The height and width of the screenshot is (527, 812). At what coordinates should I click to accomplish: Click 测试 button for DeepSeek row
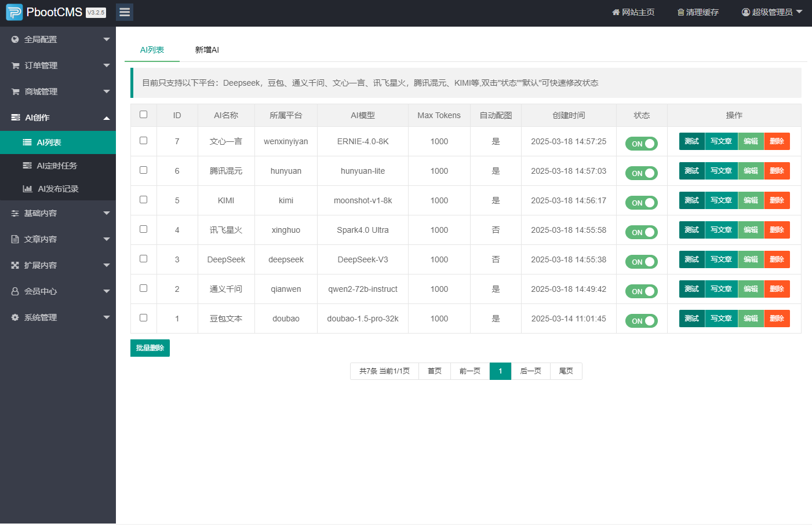pyautogui.click(x=691, y=259)
